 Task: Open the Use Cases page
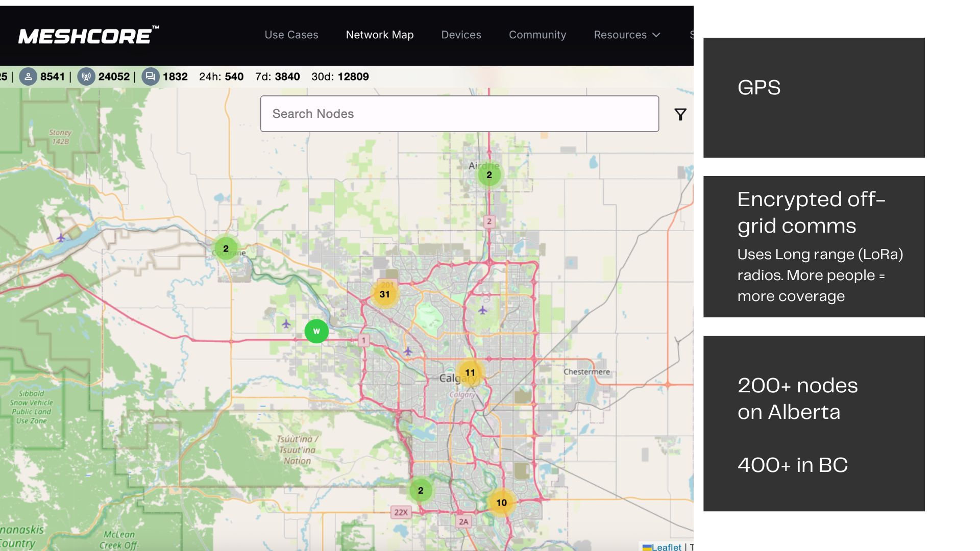coord(291,35)
